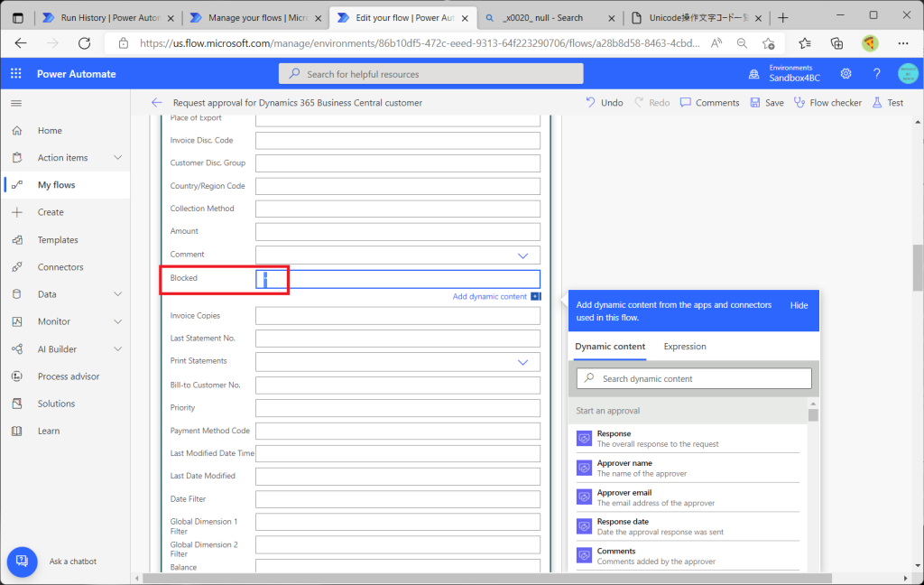This screenshot has width=924, height=585.
Task: Select the Comments dynamic content item
Action: 688,556
